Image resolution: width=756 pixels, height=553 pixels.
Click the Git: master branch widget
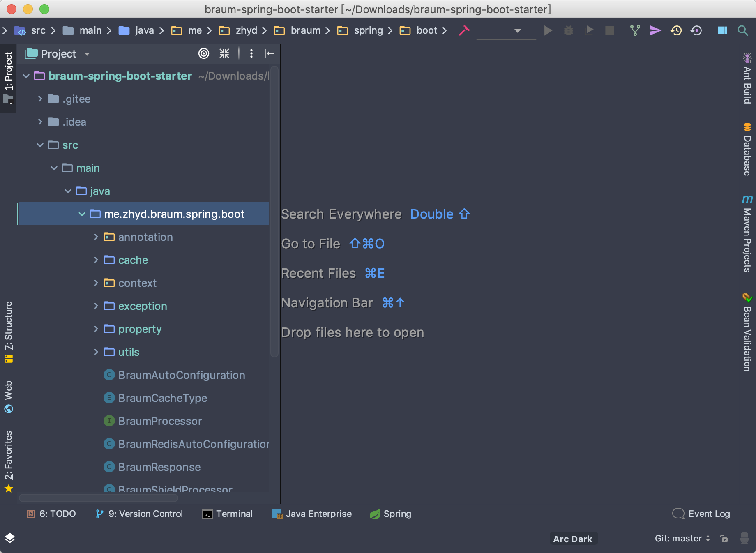pyautogui.click(x=682, y=539)
